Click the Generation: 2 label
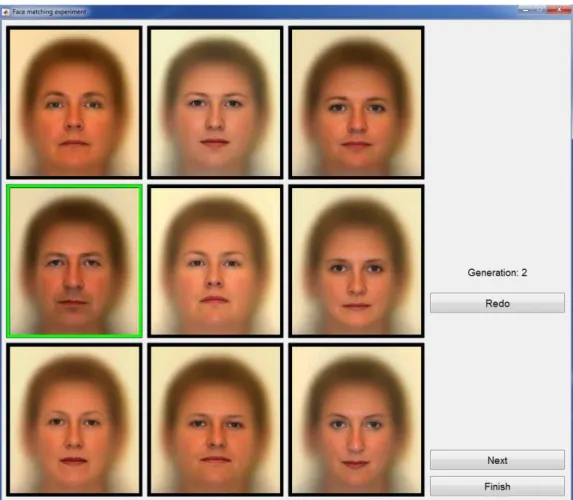 click(x=497, y=273)
